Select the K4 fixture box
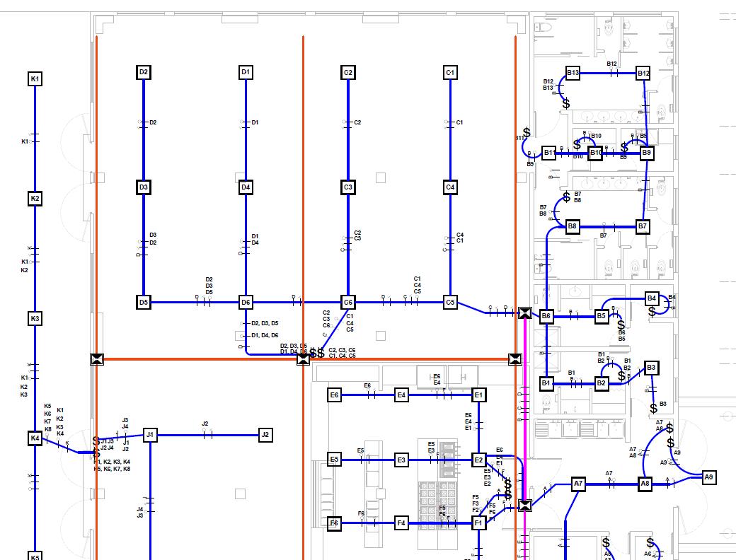Viewport: 736px width, 560px height. [x=35, y=438]
